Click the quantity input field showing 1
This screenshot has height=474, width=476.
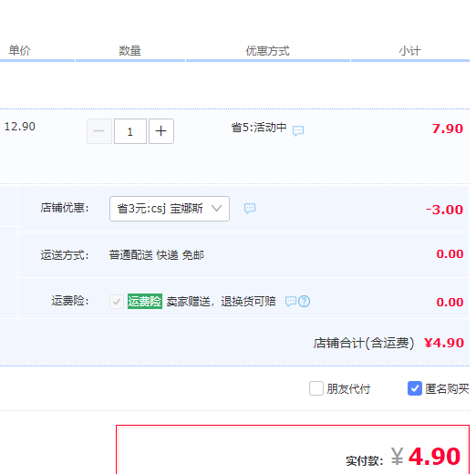130,131
